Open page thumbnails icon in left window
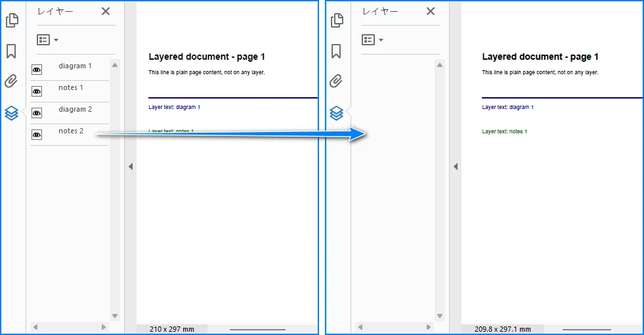The height and width of the screenshot is (335, 644). (12, 20)
